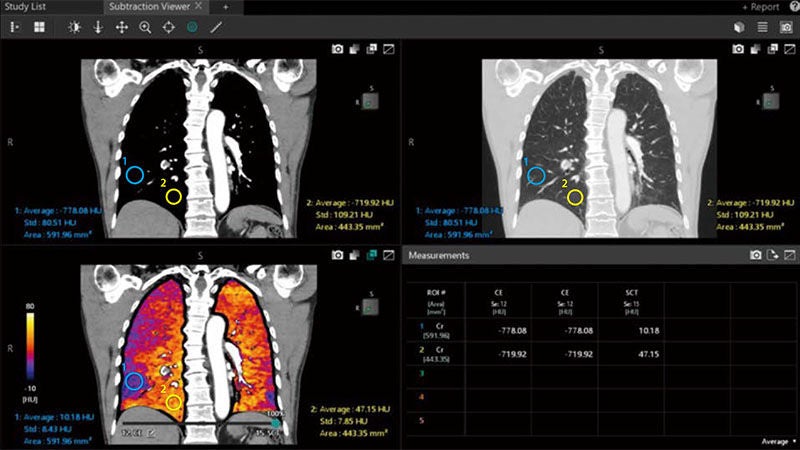Click the HU color scale bar
The height and width of the screenshot is (450, 800).
(x=30, y=346)
